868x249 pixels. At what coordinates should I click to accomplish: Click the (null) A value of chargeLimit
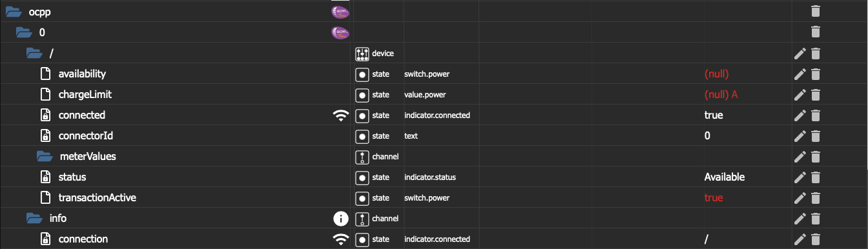[721, 94]
